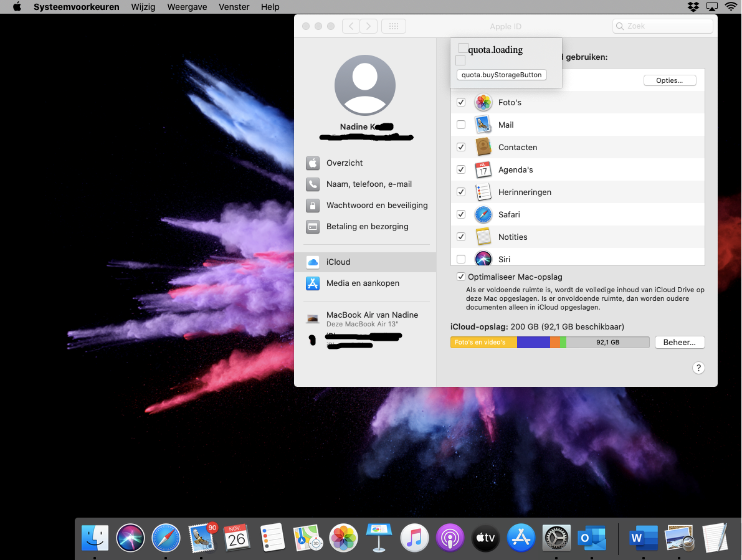Enable Siri in the iCloud list
742x560 pixels.
point(461,259)
